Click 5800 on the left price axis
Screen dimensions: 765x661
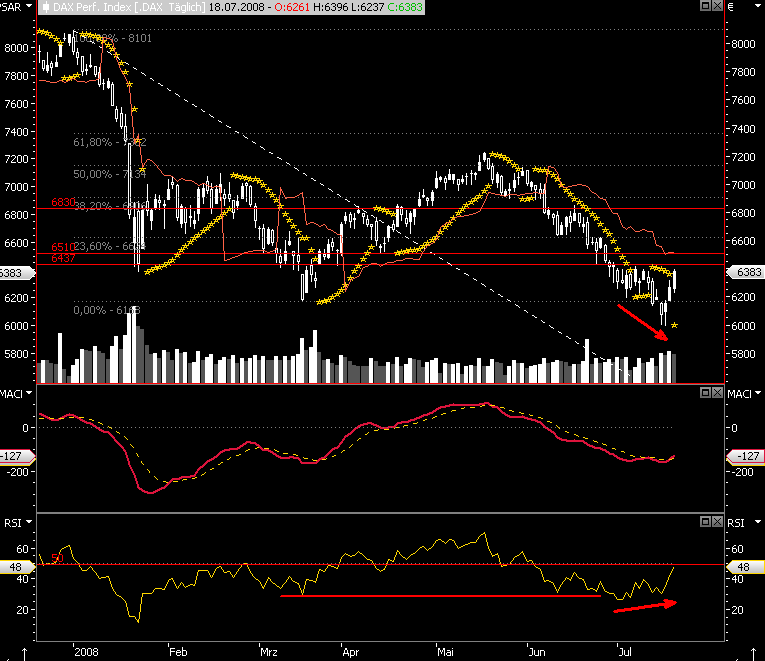pyautogui.click(x=16, y=354)
